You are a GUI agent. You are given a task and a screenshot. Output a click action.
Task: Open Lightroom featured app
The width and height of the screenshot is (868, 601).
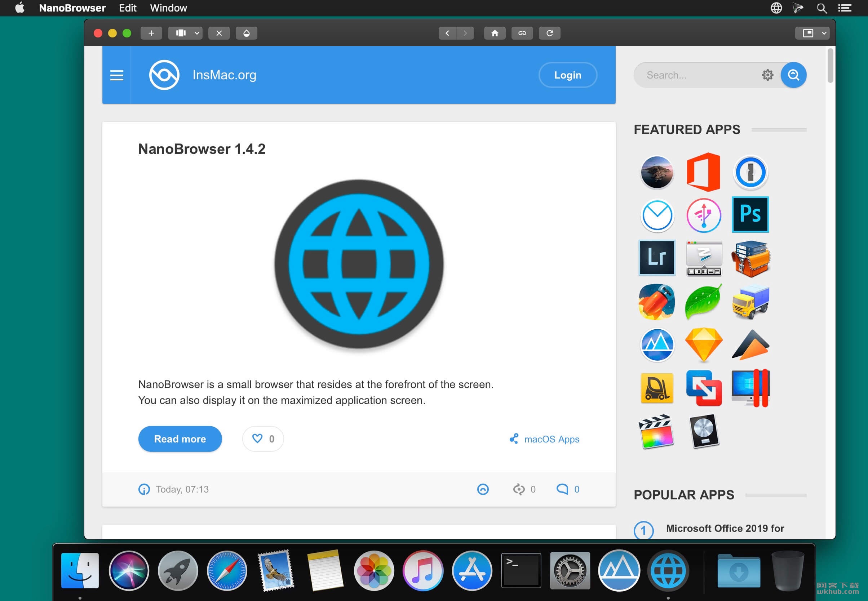coord(657,258)
